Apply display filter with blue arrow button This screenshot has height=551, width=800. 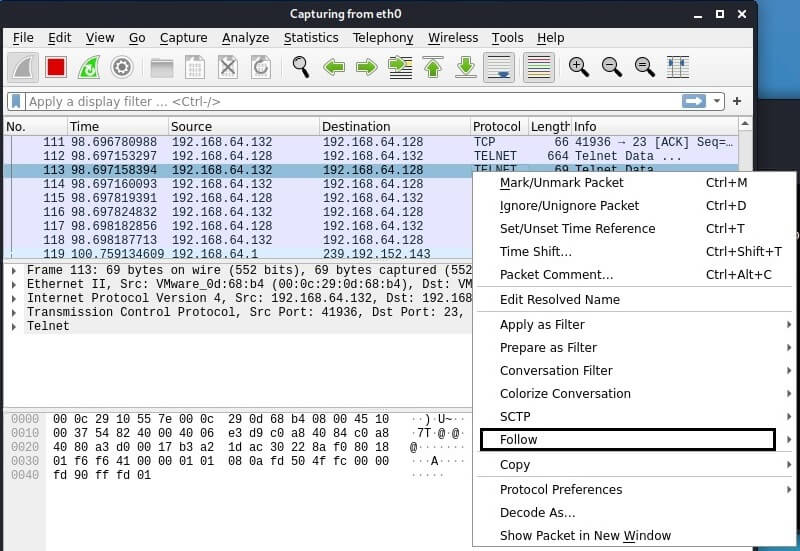(x=693, y=101)
